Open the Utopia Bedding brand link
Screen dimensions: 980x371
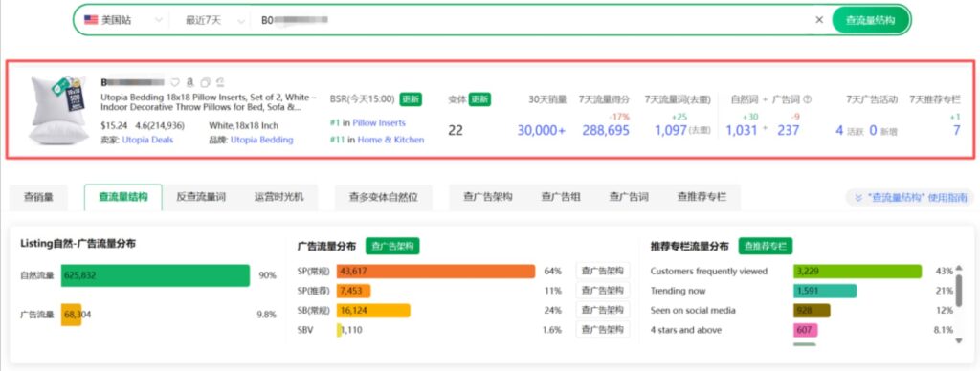point(261,140)
